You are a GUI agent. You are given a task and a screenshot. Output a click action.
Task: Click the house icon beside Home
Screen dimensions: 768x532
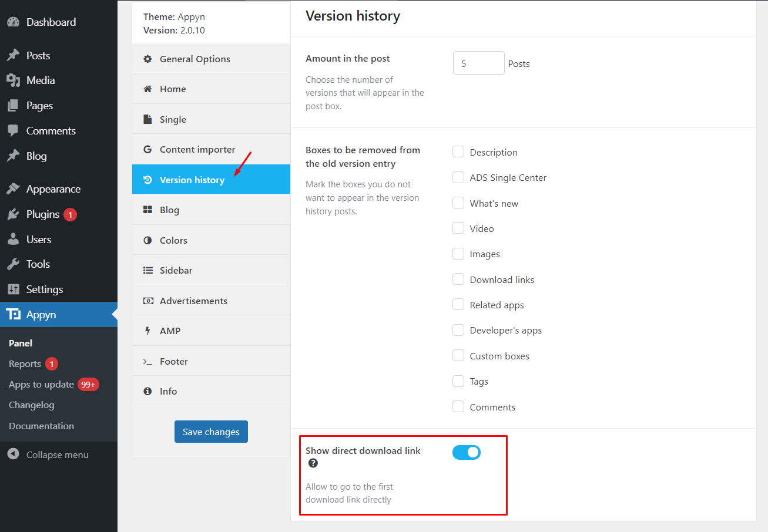tap(147, 89)
